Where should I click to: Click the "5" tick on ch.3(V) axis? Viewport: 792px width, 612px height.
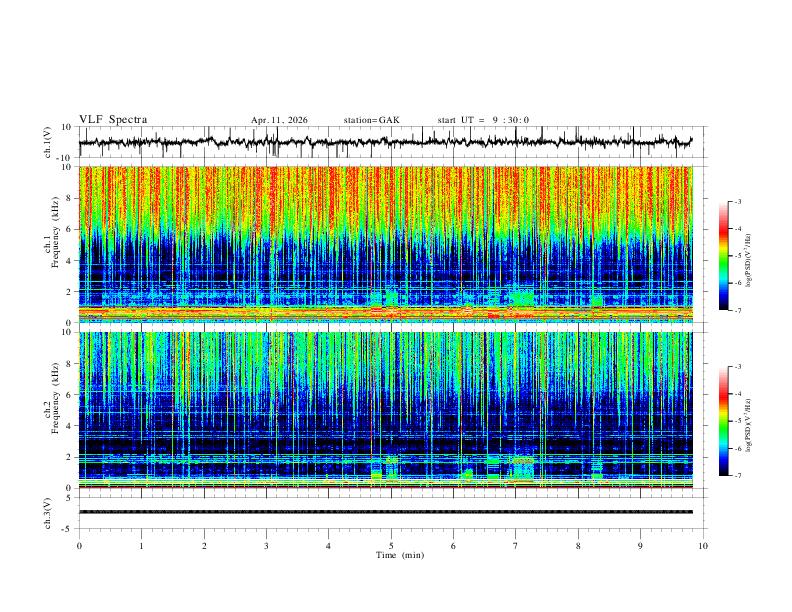70,498
